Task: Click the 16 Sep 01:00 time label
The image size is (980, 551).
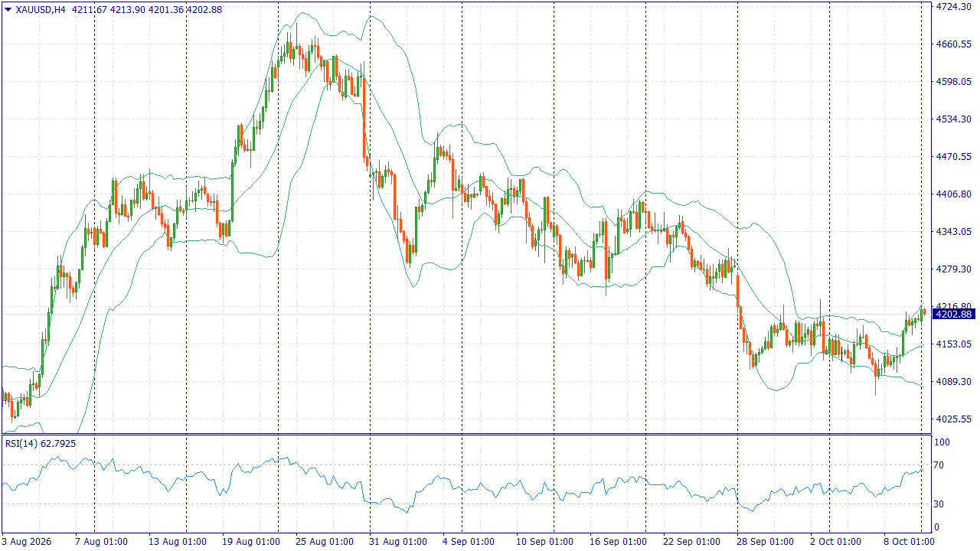Action: 617,542
